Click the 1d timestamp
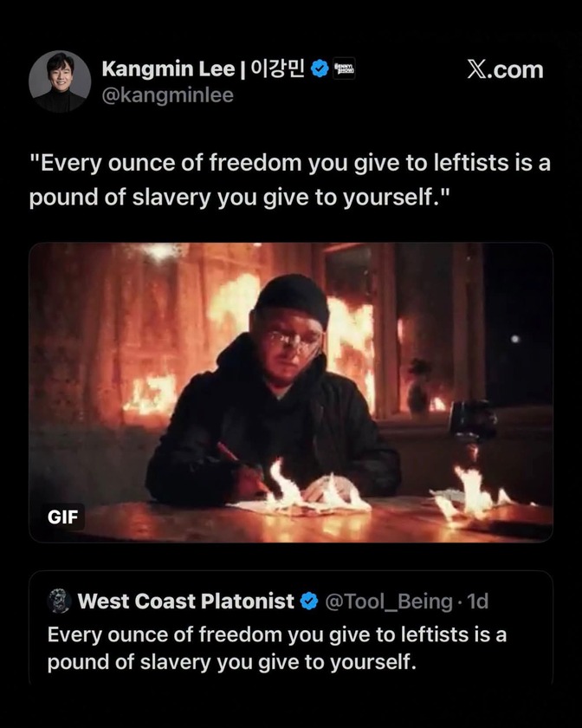The height and width of the screenshot is (728, 582). pos(477,601)
